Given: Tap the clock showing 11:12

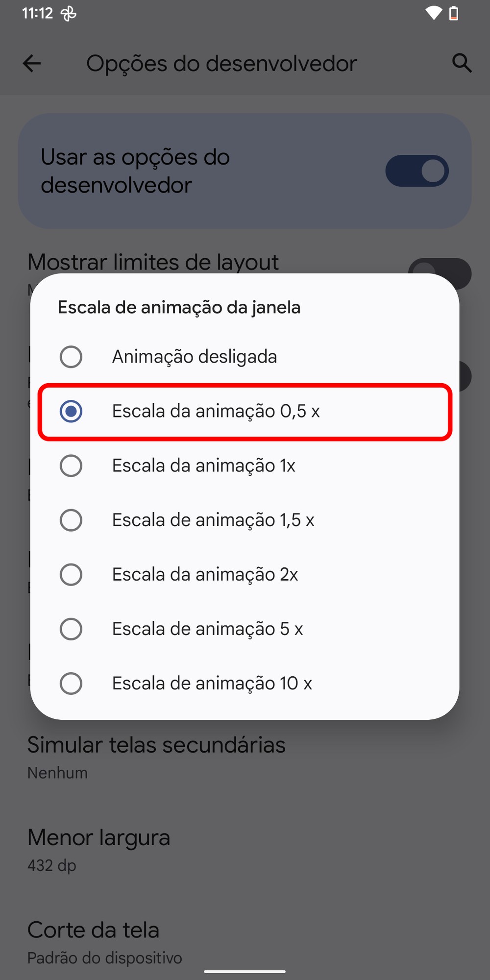Looking at the screenshot, I should [x=37, y=13].
